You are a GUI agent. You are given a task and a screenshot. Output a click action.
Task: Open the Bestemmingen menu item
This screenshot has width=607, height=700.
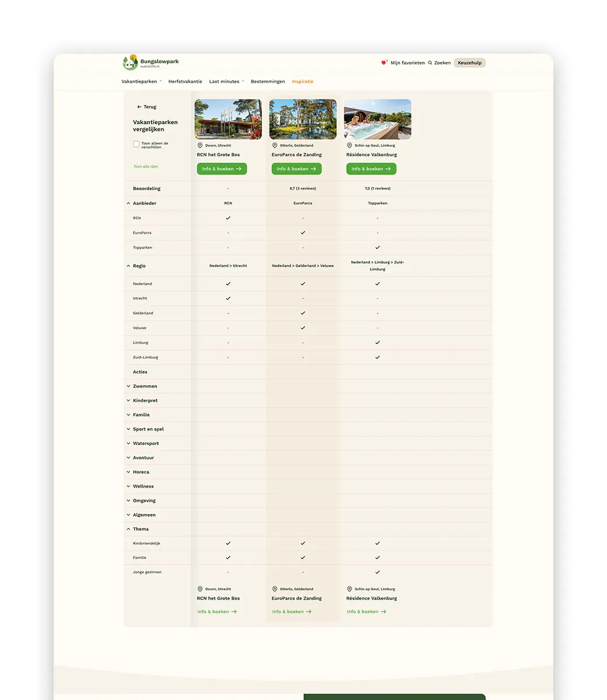268,82
